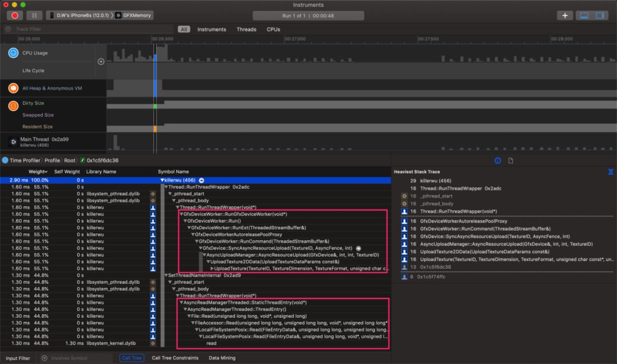617x364 pixels.
Task: Switch to the CPUs tab
Action: tap(274, 30)
